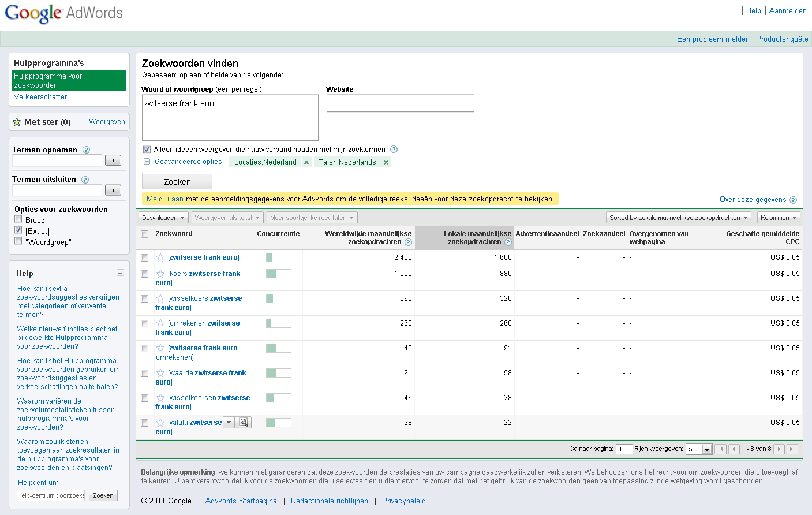Add term with plus button under Termen uitsluiten
The height and width of the screenshot is (515, 812).
(x=113, y=190)
